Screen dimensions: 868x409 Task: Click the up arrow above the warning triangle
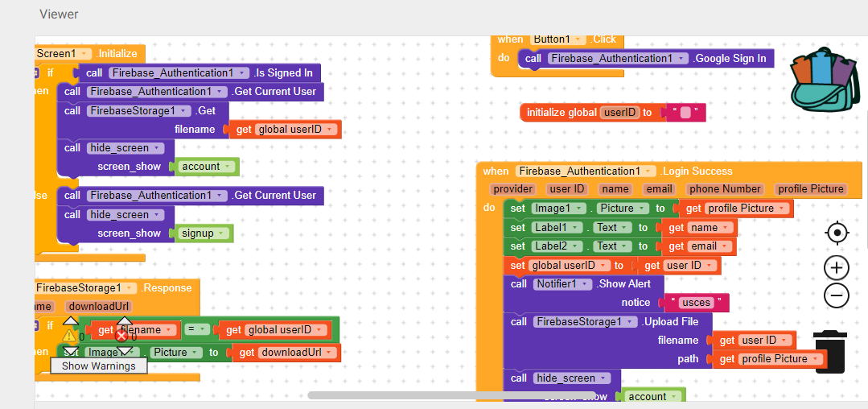[x=71, y=322]
